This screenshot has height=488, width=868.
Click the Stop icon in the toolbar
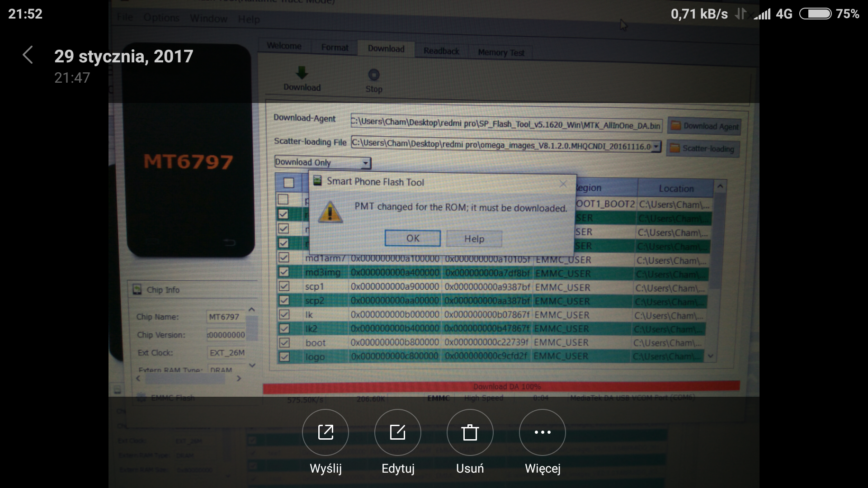coord(374,75)
